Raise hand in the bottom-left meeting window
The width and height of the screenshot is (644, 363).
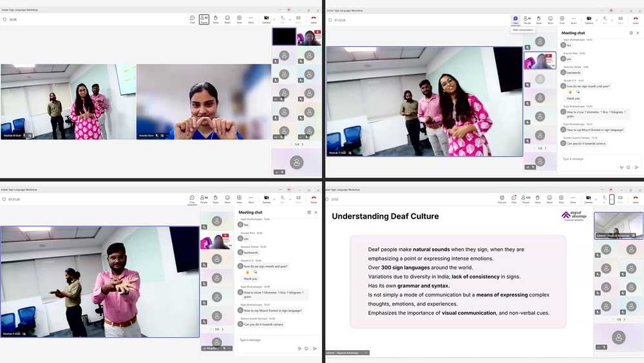[x=216, y=199]
